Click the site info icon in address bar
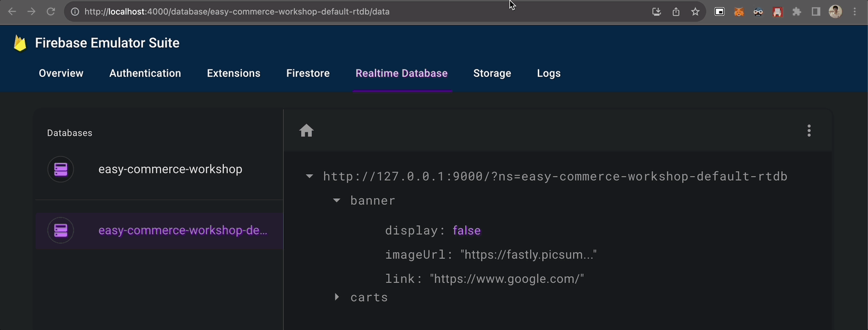 75,11
